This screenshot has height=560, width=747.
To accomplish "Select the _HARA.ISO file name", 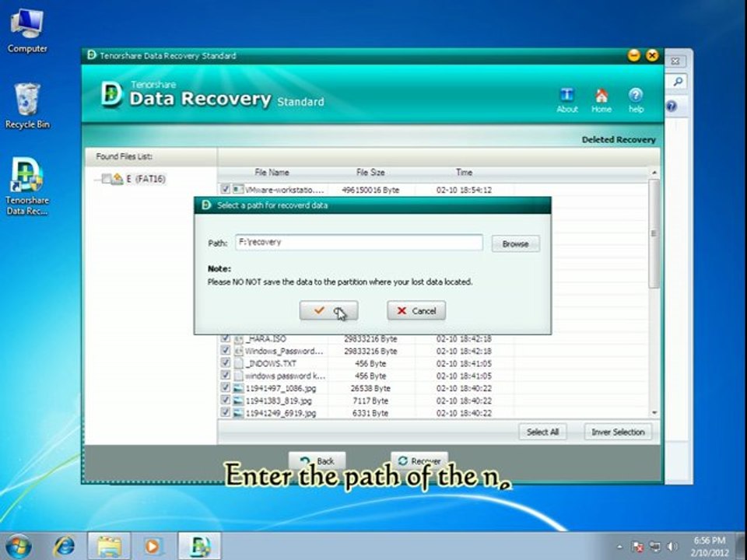I will coord(266,338).
